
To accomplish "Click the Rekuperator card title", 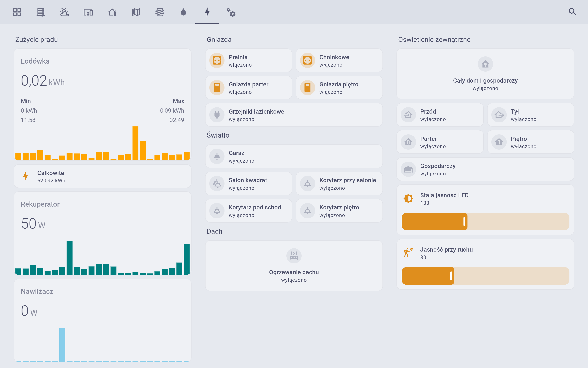I will [40, 204].
